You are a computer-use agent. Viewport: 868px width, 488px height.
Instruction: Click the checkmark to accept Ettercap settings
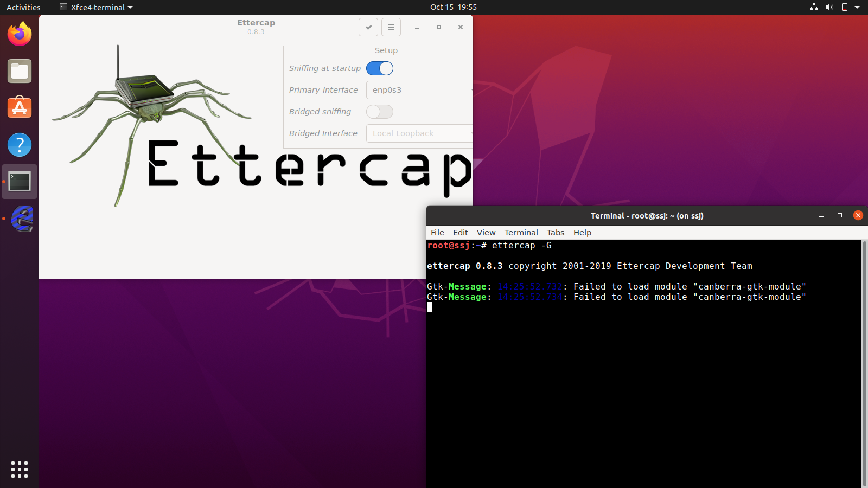(368, 27)
